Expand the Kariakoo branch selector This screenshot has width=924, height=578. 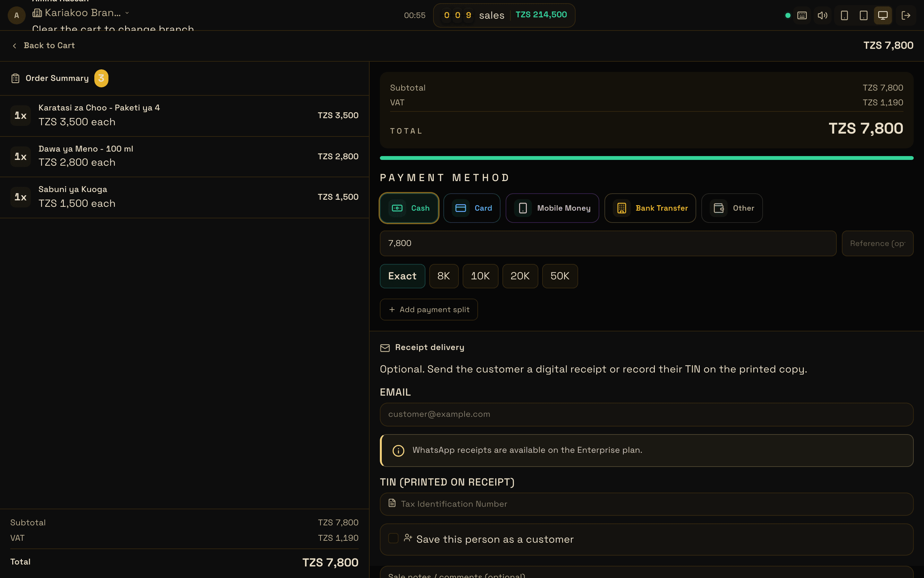(81, 13)
